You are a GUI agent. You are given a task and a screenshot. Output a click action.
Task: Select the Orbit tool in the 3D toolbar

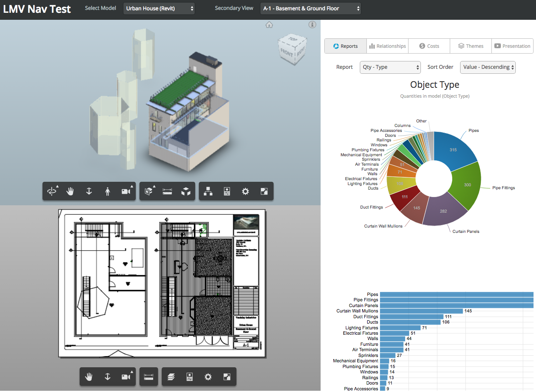[52, 191]
